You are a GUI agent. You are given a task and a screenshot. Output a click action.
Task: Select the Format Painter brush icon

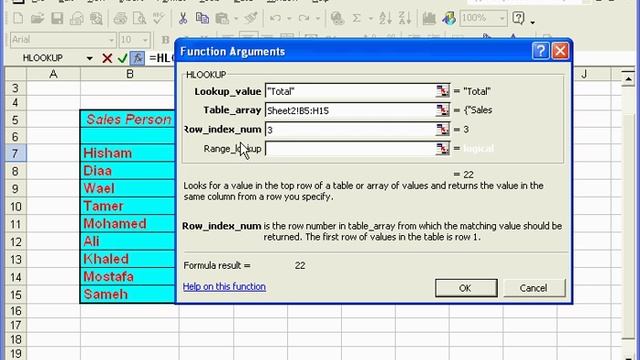pyautogui.click(x=251, y=18)
